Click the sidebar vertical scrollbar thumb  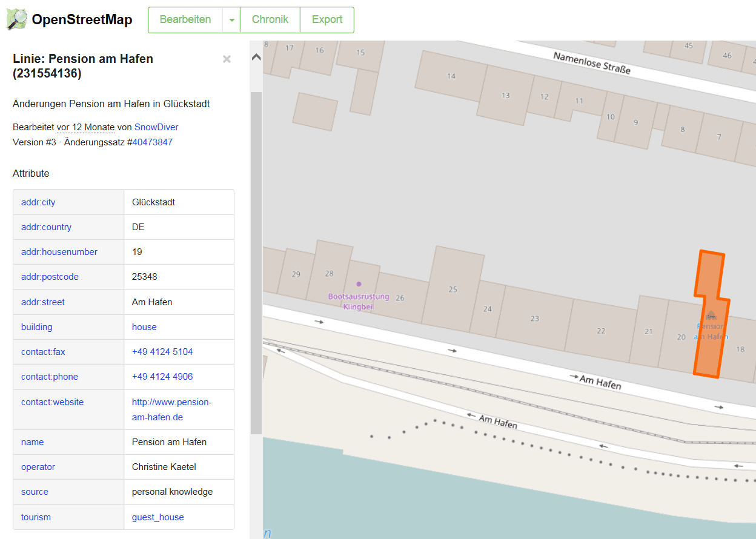[x=256, y=262]
